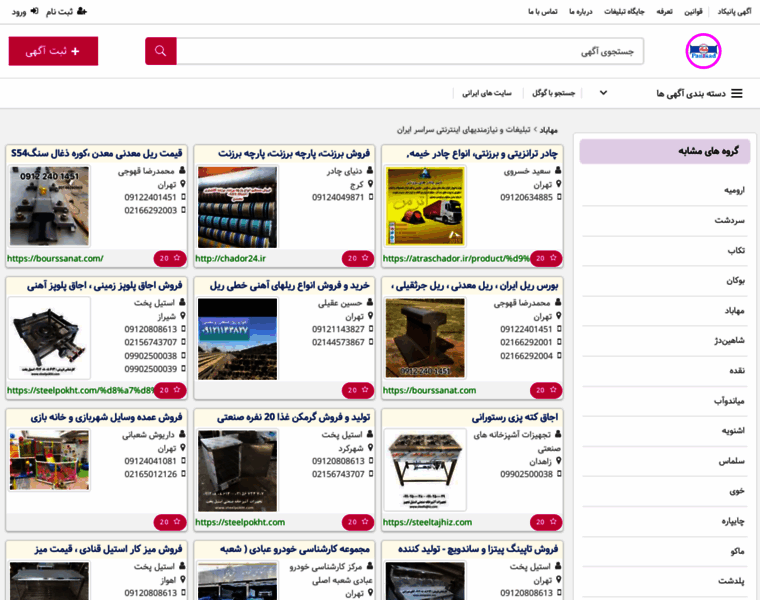The height and width of the screenshot is (600, 760).
Task: Open قوانین menu item
Action: tap(693, 12)
